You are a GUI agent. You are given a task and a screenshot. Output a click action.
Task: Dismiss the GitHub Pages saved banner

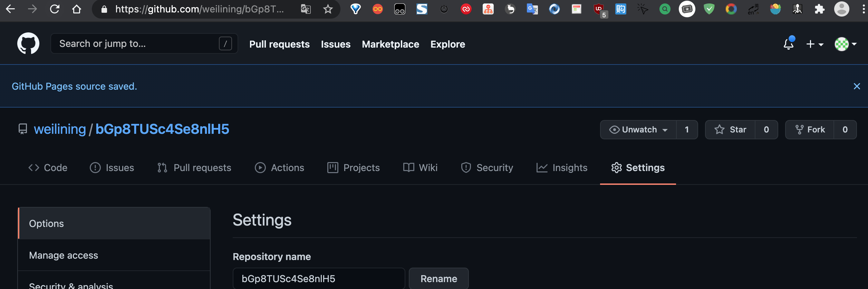pos(857,86)
